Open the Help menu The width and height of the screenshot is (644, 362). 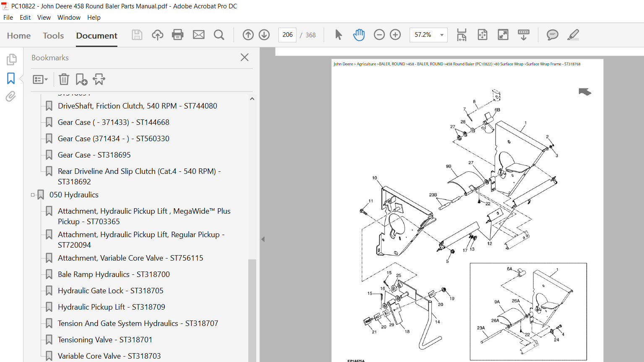click(94, 18)
